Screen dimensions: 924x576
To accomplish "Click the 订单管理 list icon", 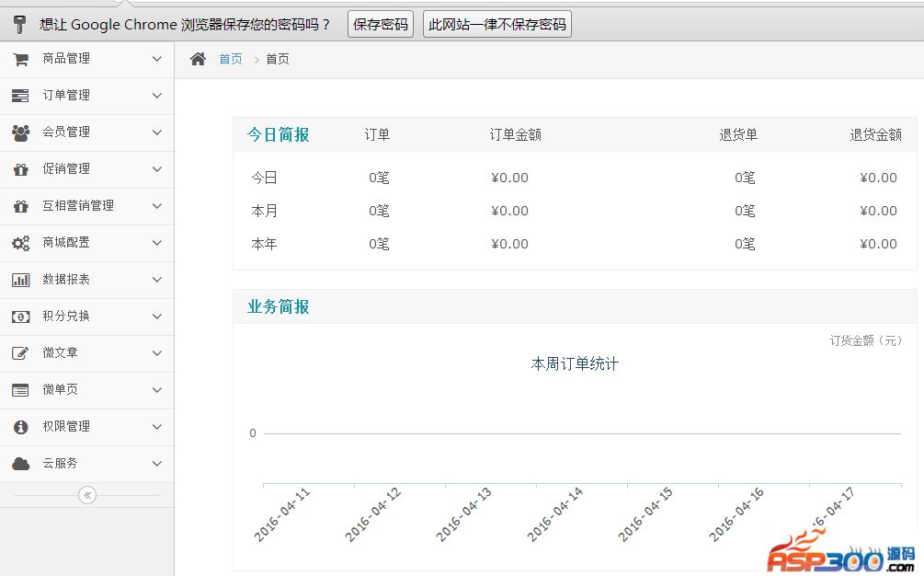I will (20, 96).
